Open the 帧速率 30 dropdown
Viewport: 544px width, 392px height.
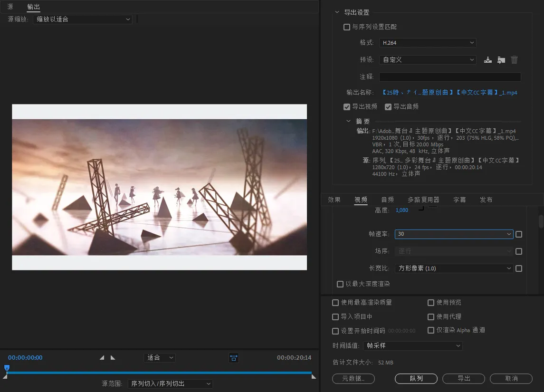pos(454,234)
